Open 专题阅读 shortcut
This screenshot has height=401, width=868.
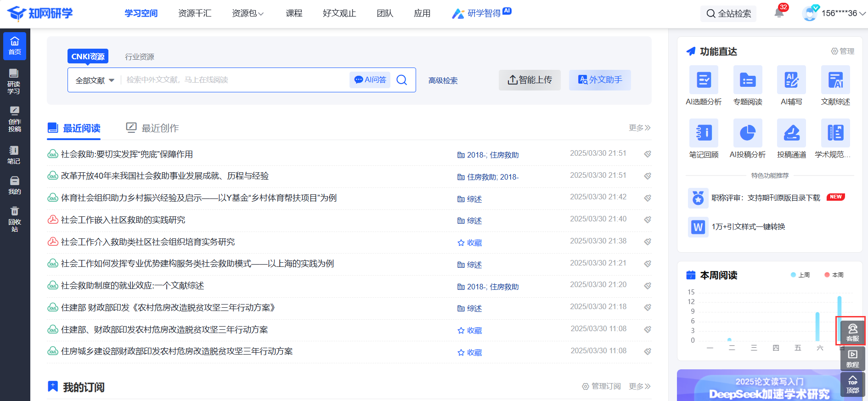(x=748, y=86)
